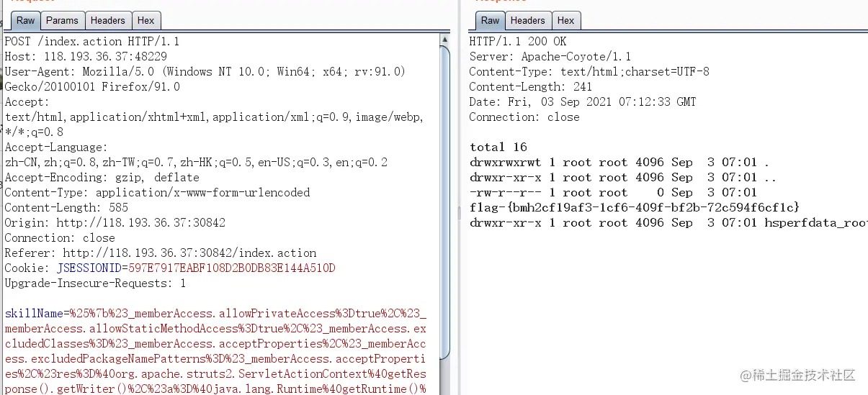This screenshot has height=395, width=868.
Task: Click the response Connection: close line
Action: pyautogui.click(x=524, y=117)
